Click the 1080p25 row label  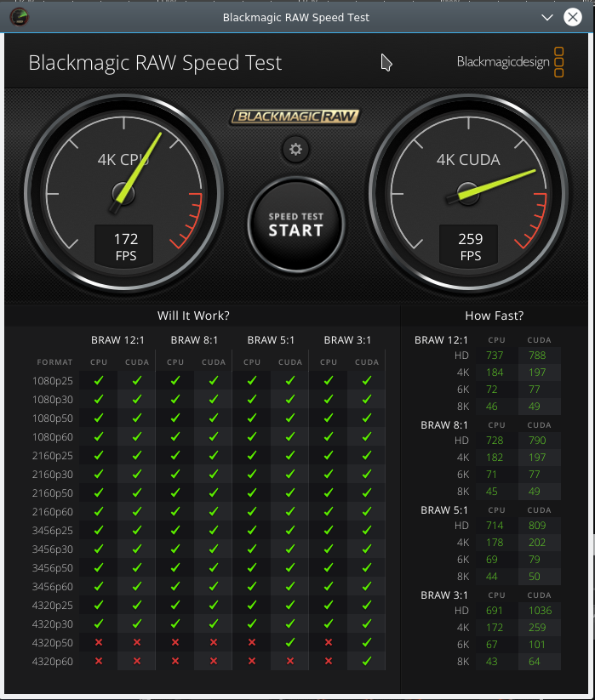coord(52,381)
